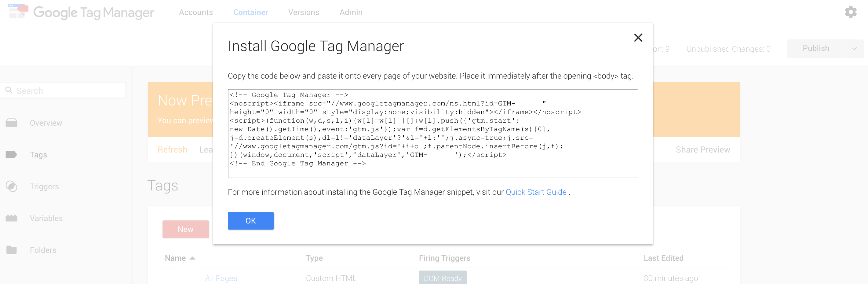The height and width of the screenshot is (284, 868).
Task: Click the Unpublished Changes: 0 text
Action: coord(728,49)
